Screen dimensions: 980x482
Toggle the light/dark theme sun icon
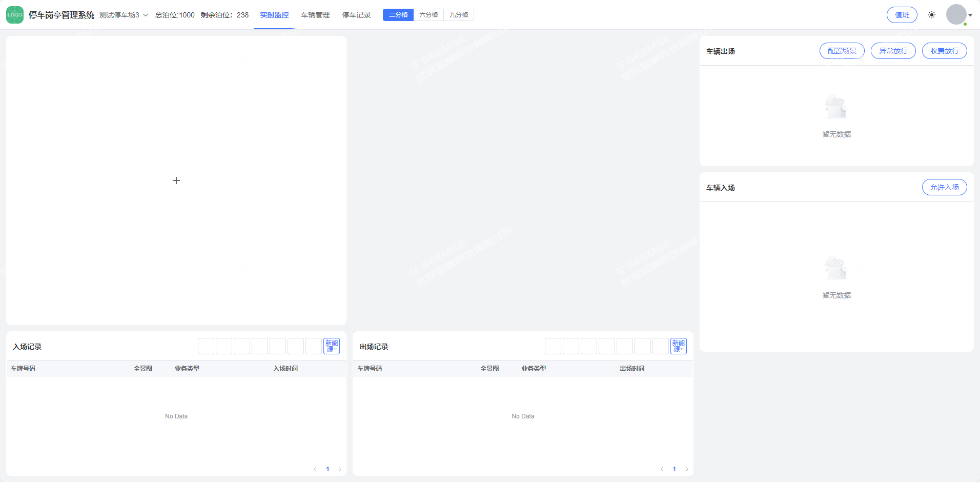[x=931, y=15]
